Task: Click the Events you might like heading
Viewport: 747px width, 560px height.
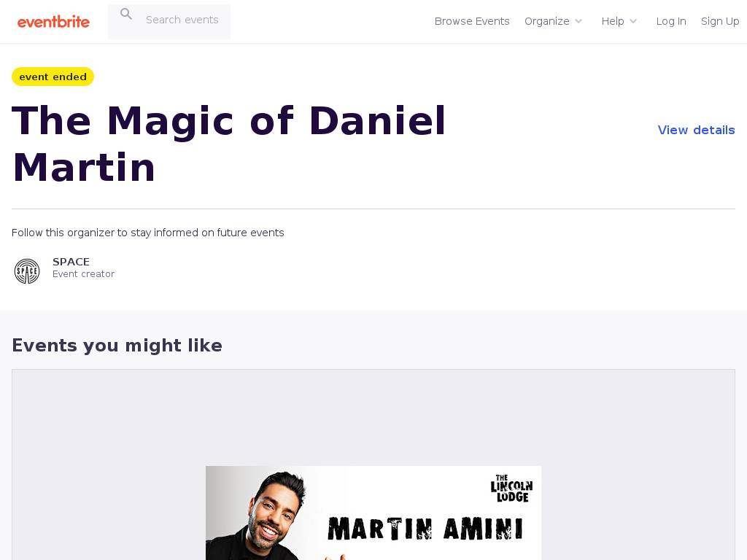Action: click(117, 345)
